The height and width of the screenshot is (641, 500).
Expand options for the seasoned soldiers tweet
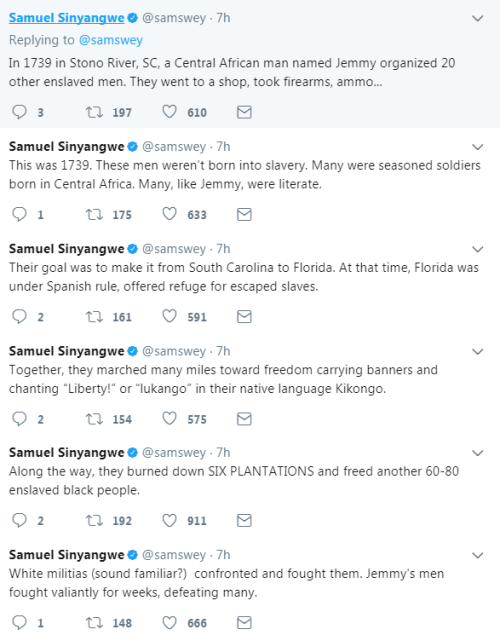(478, 147)
